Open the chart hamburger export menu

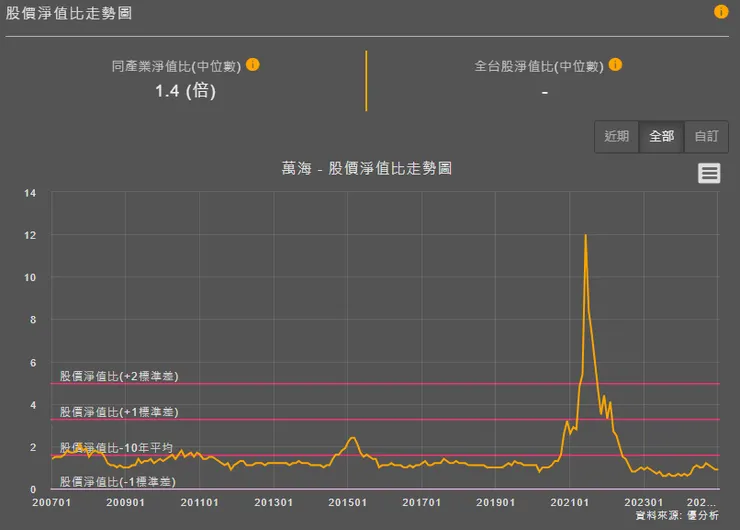(709, 173)
